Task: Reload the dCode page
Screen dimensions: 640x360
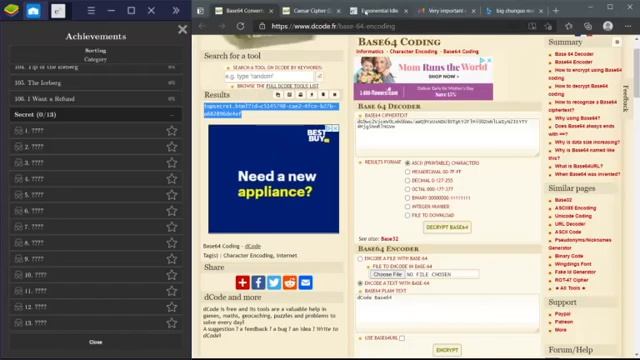Action: (x=240, y=26)
